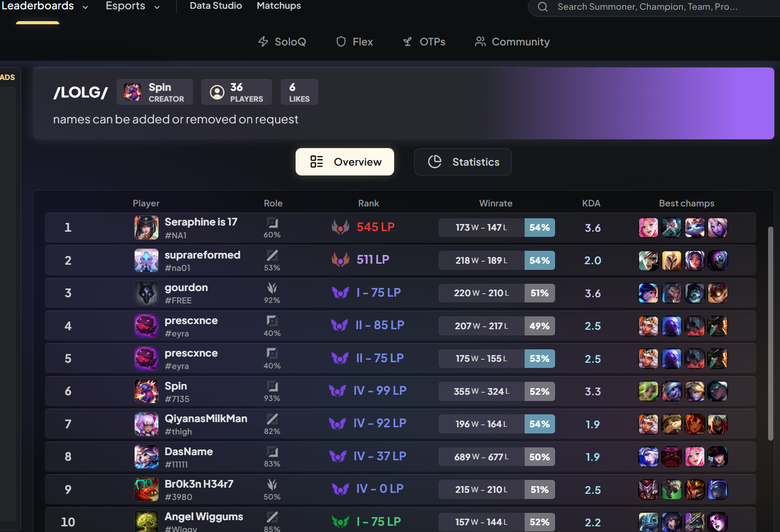This screenshot has height=532, width=780.
Task: Open the Community tab
Action: 512,42
